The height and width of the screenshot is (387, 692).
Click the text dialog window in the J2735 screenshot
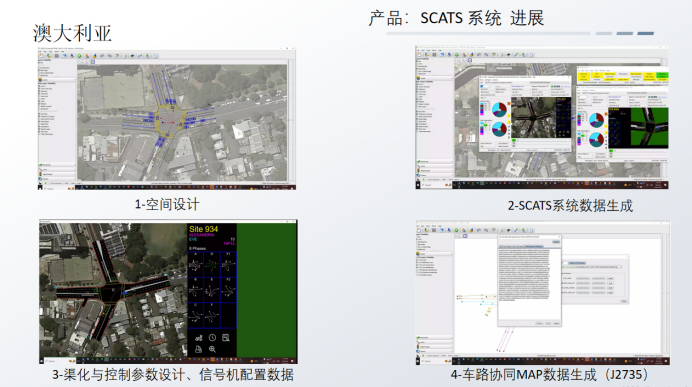coord(530,281)
